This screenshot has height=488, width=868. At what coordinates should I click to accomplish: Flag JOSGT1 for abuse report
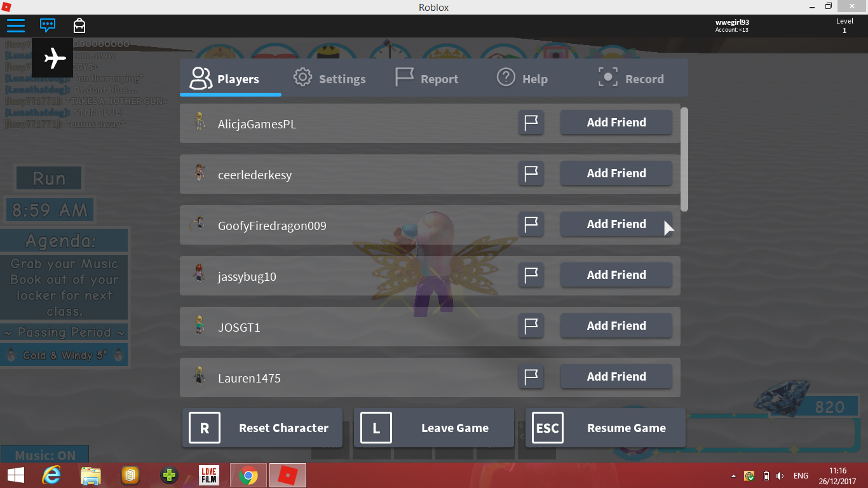531,326
